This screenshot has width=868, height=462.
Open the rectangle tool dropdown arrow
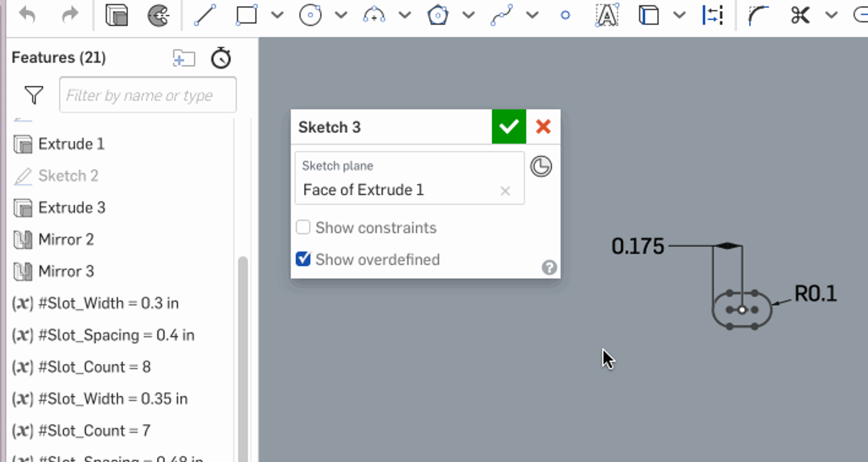click(x=277, y=15)
